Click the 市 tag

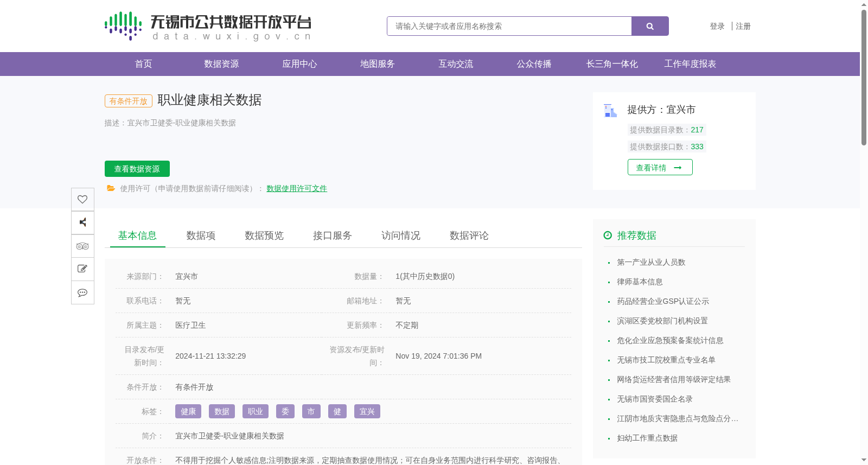(311, 411)
